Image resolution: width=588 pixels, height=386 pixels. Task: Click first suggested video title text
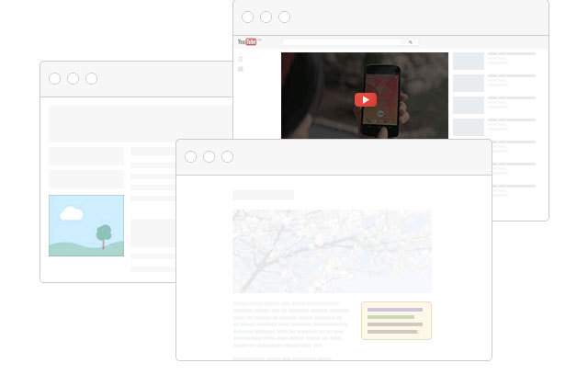click(x=512, y=54)
